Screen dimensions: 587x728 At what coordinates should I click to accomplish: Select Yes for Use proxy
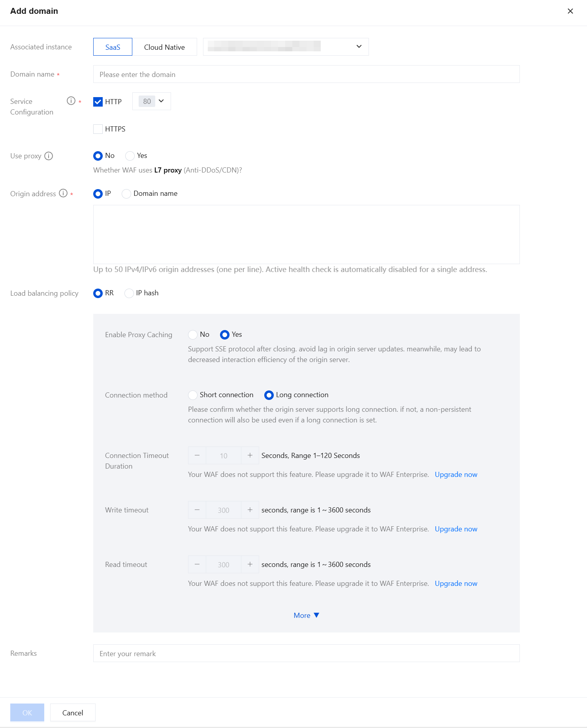[x=130, y=156]
